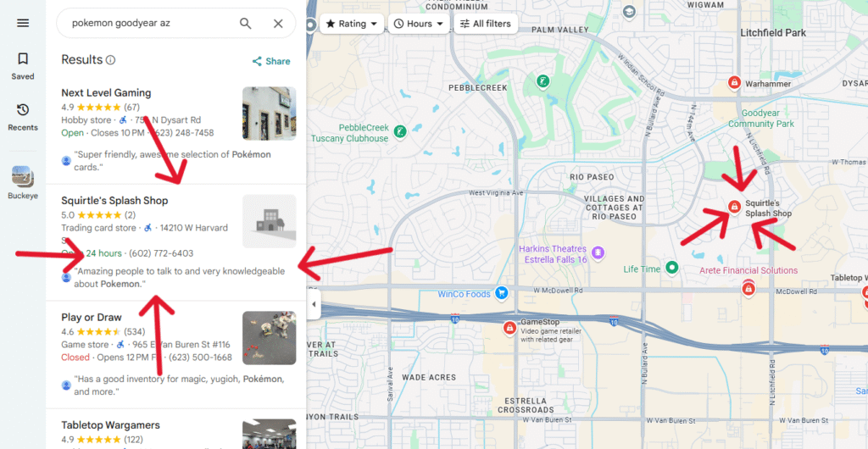Click the reviewer avatar beside "Super friendly" review
This screenshot has height=449, width=868.
click(x=66, y=161)
